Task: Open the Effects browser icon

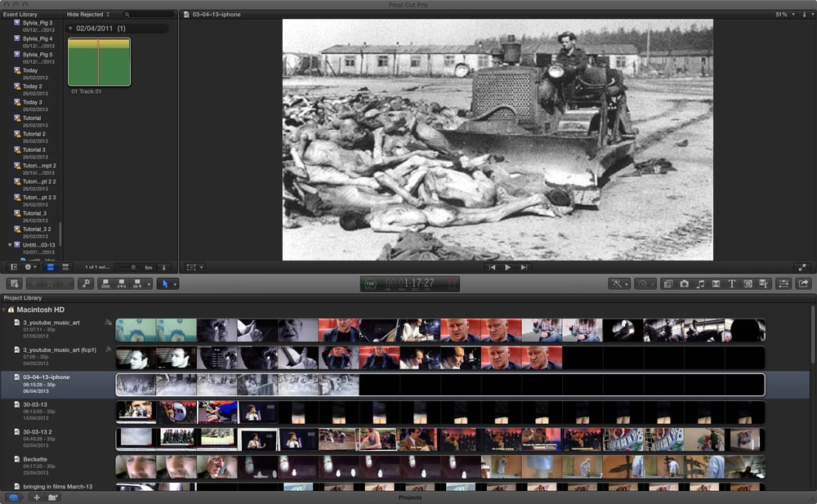Action: click(667, 283)
